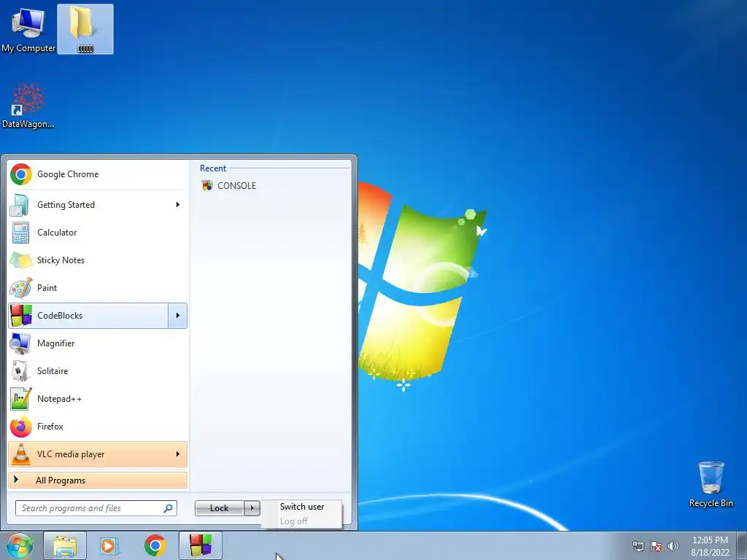Launch Calculator from the Start menu

click(x=98, y=233)
